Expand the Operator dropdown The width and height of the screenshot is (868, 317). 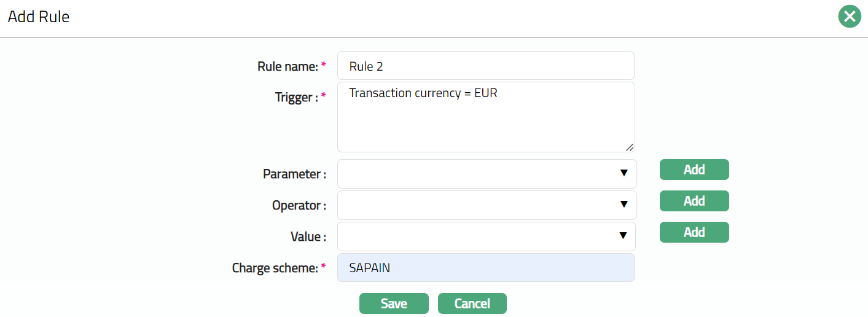tap(487, 205)
